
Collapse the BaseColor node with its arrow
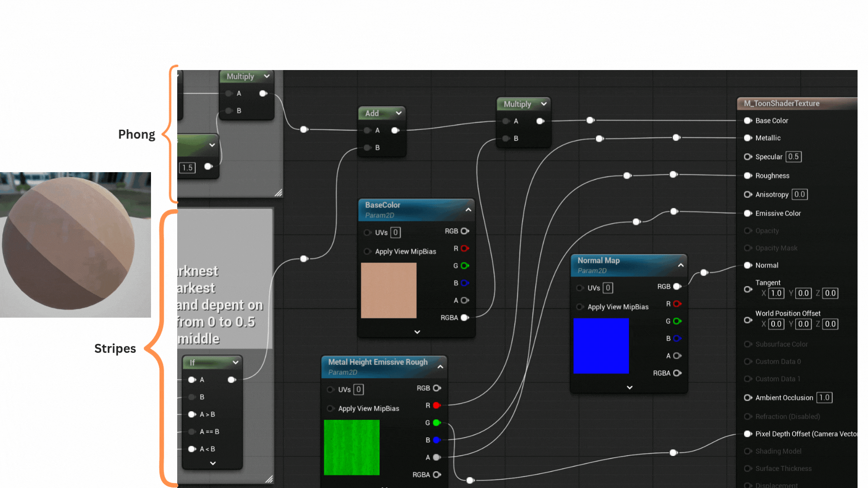tap(468, 210)
